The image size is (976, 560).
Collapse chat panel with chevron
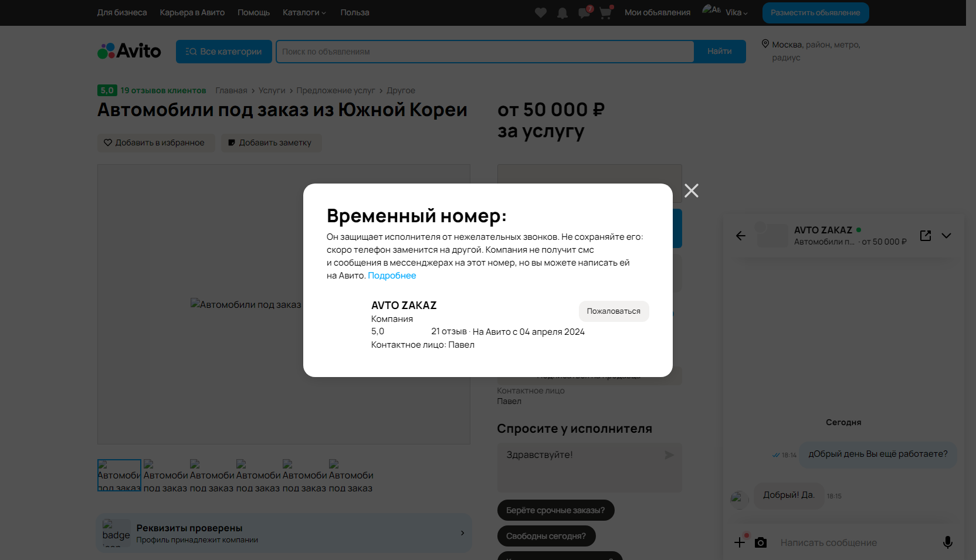coord(946,236)
